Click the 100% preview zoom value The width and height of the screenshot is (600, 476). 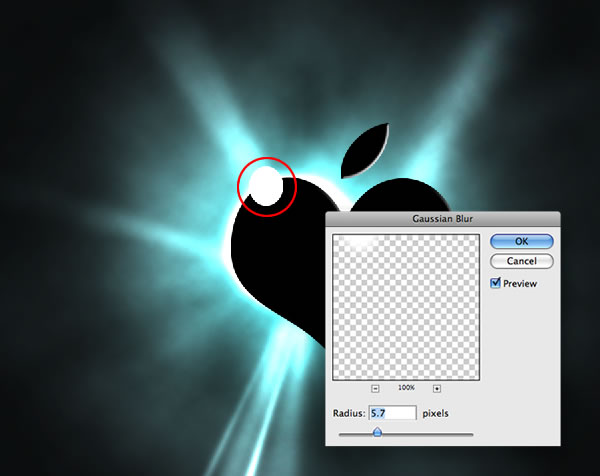pyautogui.click(x=406, y=388)
